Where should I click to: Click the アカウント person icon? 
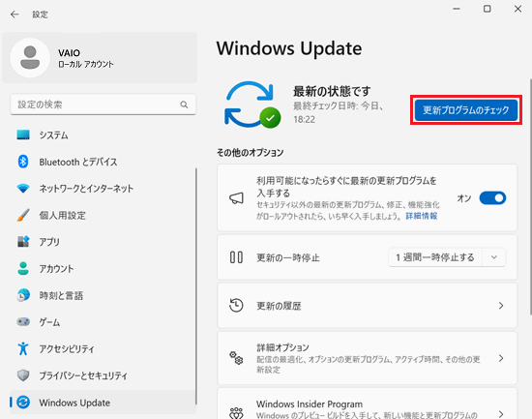coord(23,268)
